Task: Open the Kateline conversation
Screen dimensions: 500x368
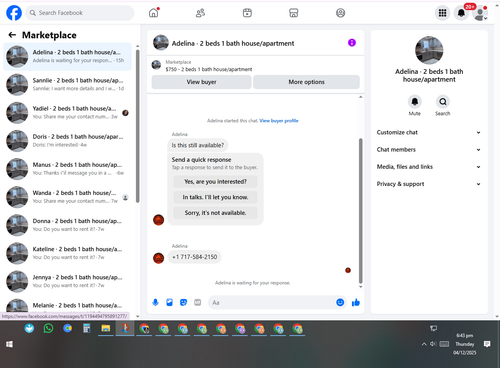Action: point(67,253)
